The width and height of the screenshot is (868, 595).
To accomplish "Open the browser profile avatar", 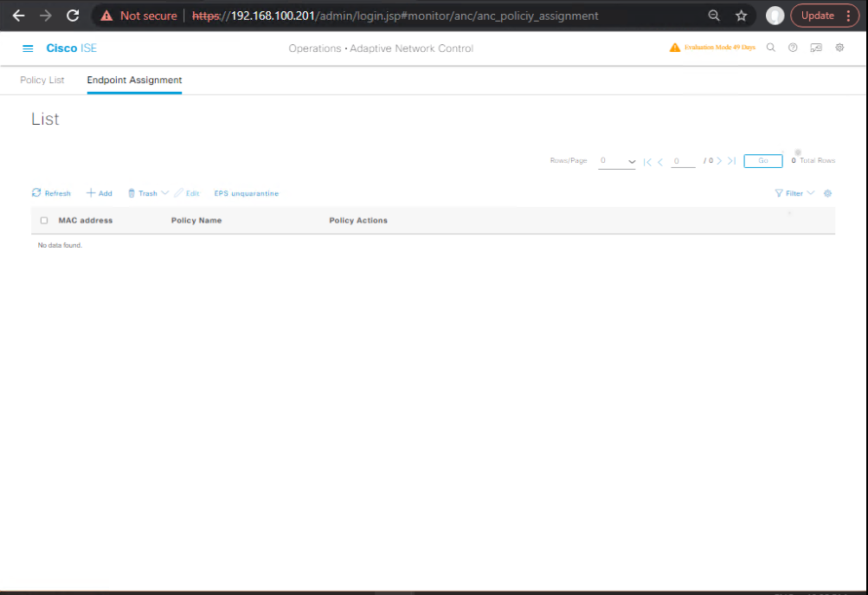I will pyautogui.click(x=775, y=16).
